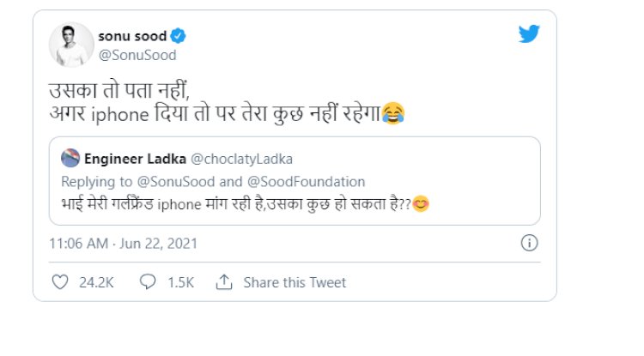The width and height of the screenshot is (644, 356).
Task: Open sonu sood's profile picture
Action: (70, 45)
